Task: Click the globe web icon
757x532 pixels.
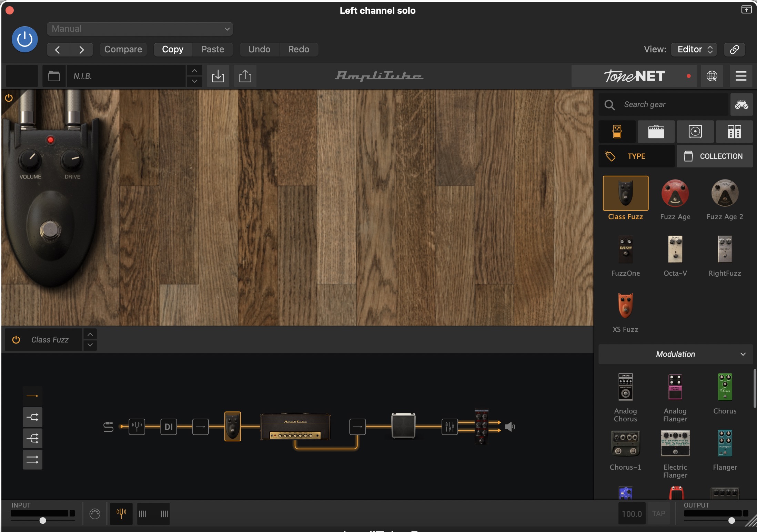Action: pos(712,76)
